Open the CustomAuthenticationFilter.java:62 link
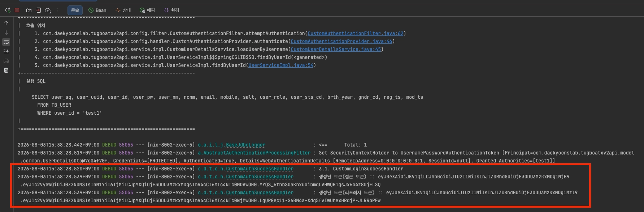 tap(356, 33)
